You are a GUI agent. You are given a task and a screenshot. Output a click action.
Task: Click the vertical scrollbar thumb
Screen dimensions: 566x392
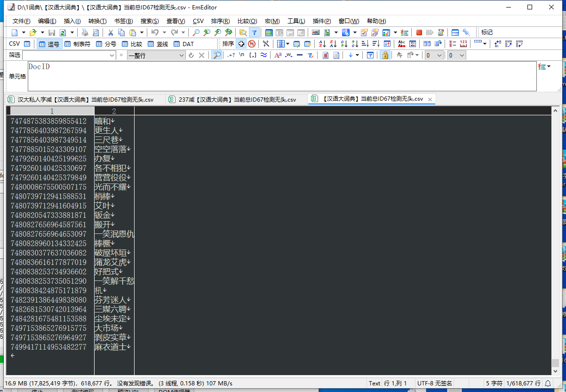point(555,363)
